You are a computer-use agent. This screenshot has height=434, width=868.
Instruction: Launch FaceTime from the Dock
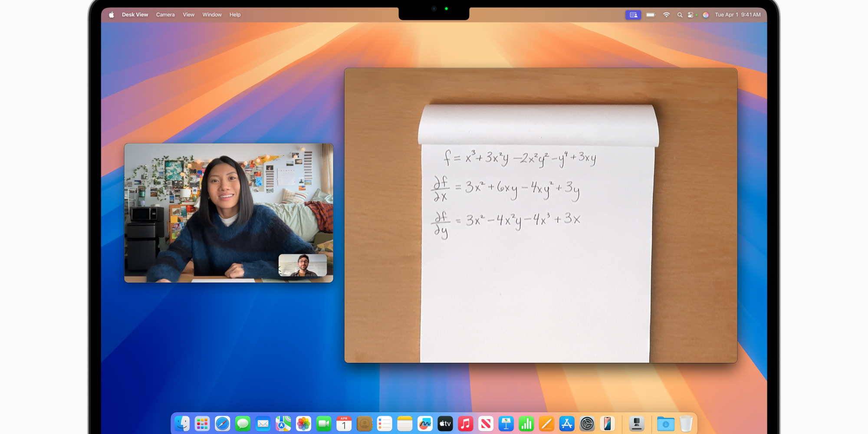click(x=324, y=424)
